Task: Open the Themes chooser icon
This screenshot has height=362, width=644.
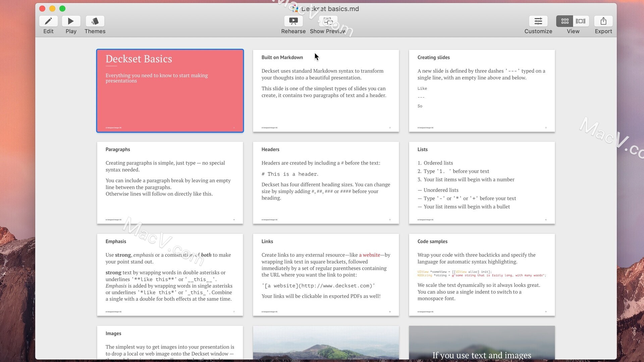Action: point(95,21)
